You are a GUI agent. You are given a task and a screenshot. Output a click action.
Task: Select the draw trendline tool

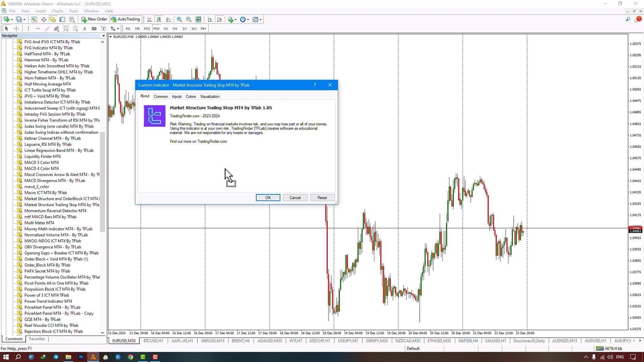[47, 29]
